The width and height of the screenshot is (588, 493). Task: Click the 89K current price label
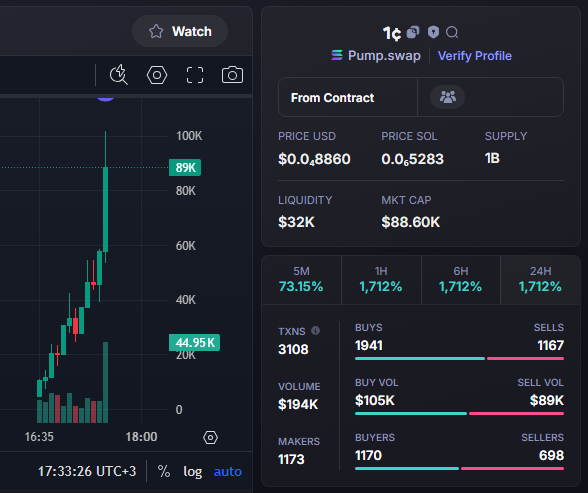click(x=185, y=168)
